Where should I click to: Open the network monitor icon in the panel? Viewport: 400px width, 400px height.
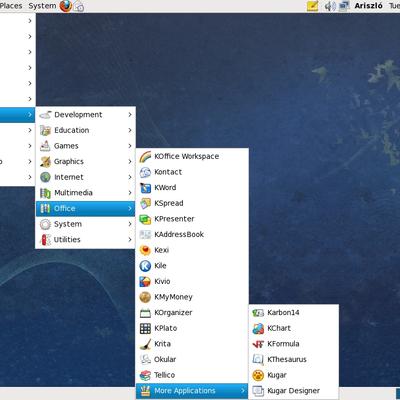344,6
